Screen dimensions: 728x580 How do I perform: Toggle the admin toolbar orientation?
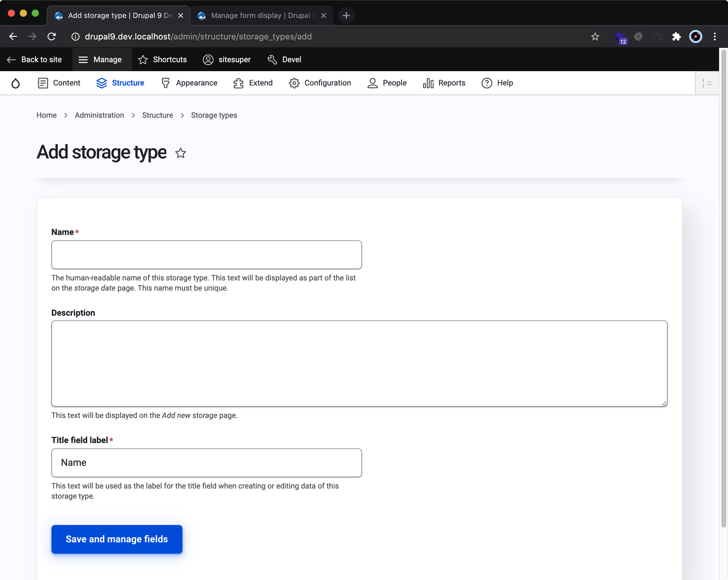[x=708, y=83]
